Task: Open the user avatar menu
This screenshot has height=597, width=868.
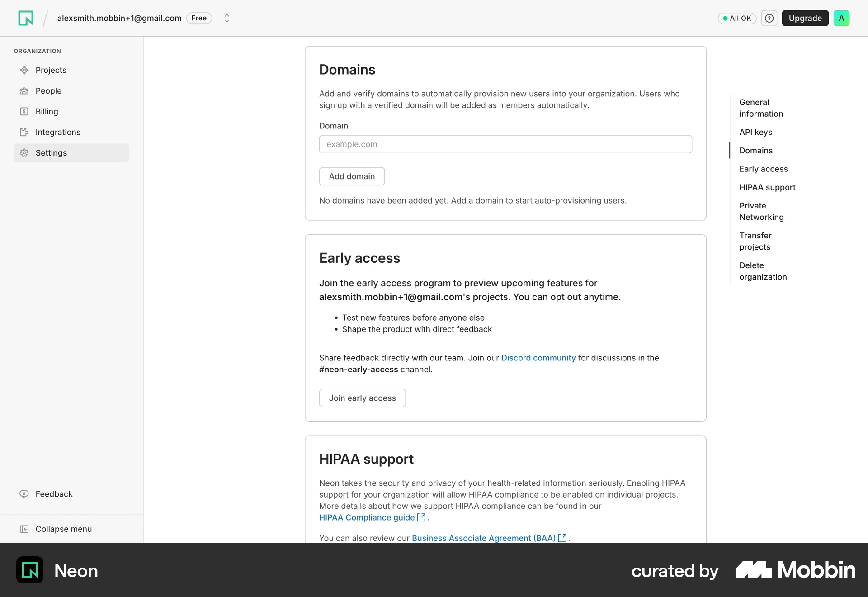Action: coord(841,18)
